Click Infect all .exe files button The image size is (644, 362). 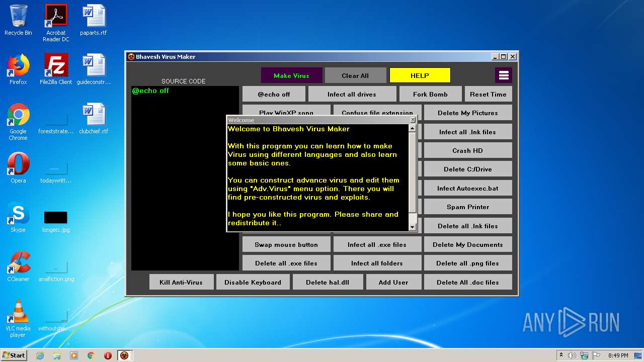pos(377,244)
